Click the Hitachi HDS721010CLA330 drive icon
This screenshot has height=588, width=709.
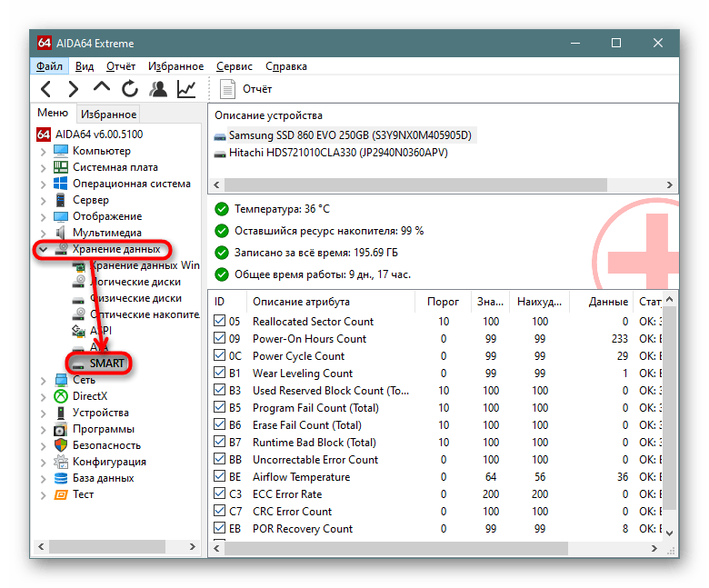click(x=220, y=154)
